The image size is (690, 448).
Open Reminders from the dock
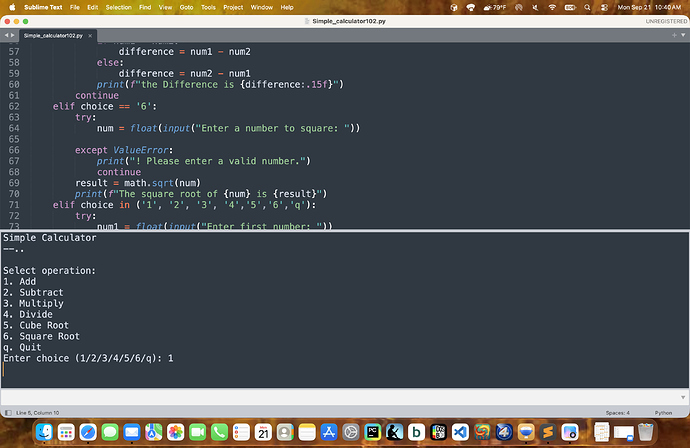coord(241,432)
